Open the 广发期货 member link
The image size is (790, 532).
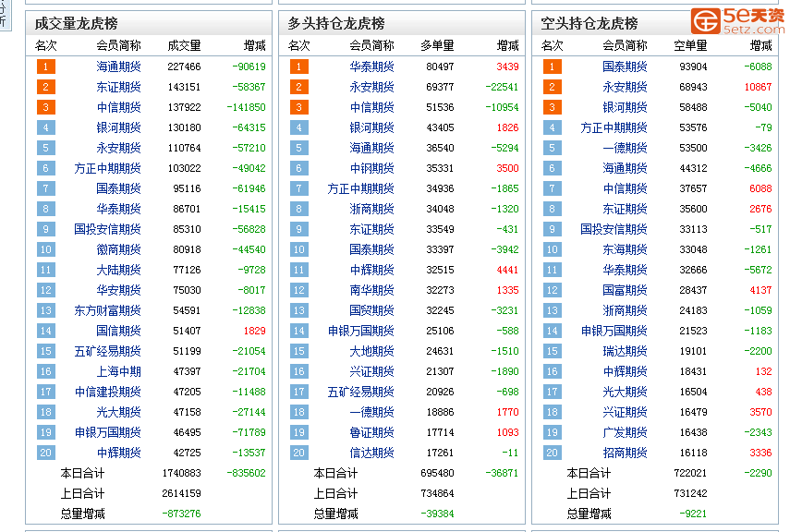click(625, 432)
